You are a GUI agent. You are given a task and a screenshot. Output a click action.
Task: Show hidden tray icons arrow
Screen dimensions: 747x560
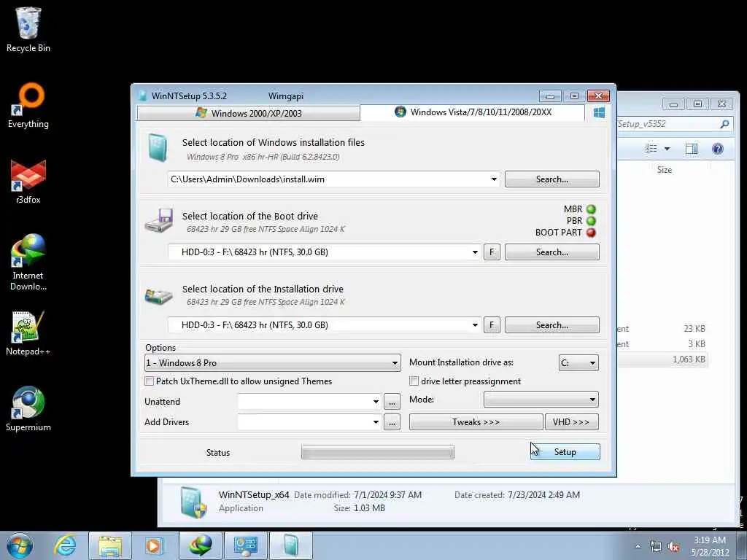638,546
